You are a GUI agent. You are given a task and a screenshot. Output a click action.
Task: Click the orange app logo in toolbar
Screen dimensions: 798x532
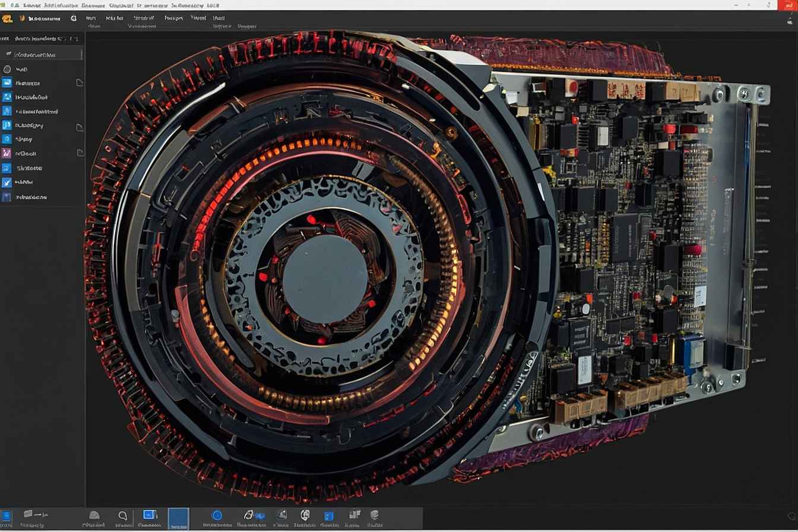[x=7, y=19]
